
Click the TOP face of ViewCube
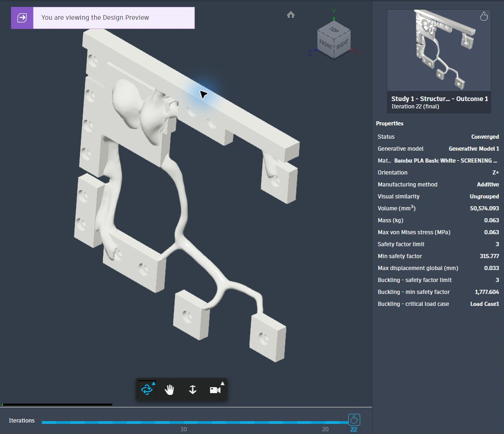[334, 30]
